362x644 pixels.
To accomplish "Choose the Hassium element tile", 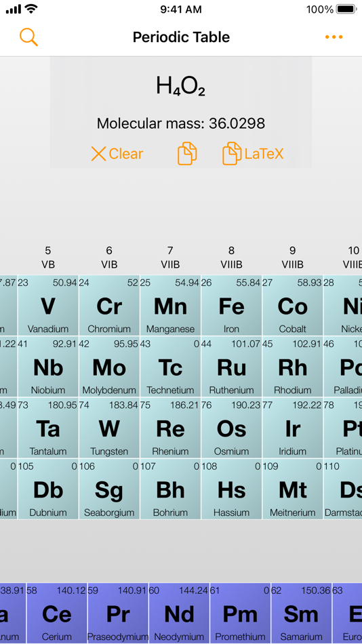I will coord(231,489).
